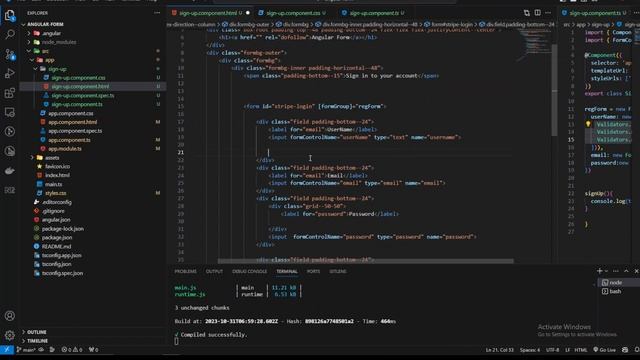Change language mode via HTML status item
Screen dimensions: 640x360
(580, 350)
